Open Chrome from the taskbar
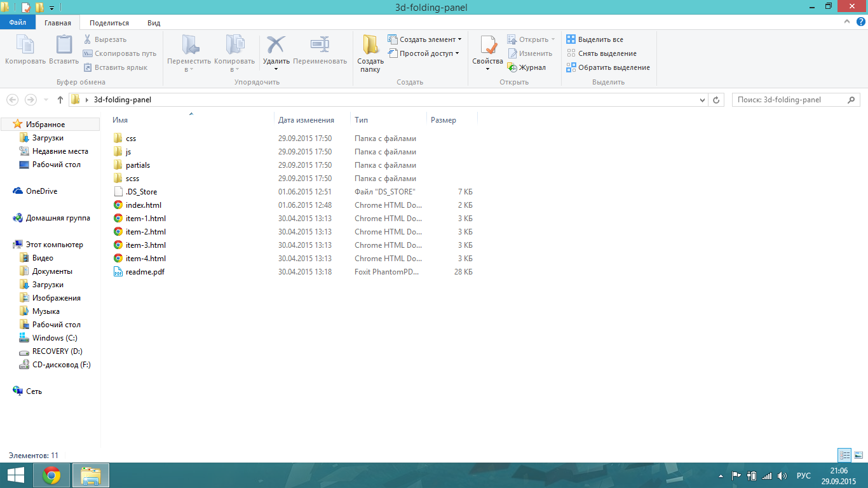The width and height of the screenshot is (868, 488). (x=51, y=475)
